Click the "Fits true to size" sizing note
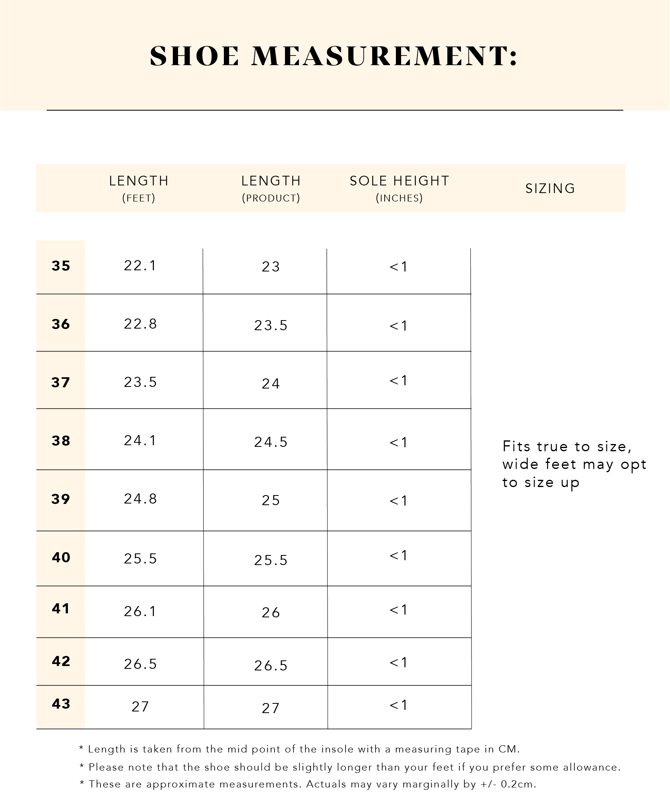Screen dimensions: 670x812 pos(574,464)
